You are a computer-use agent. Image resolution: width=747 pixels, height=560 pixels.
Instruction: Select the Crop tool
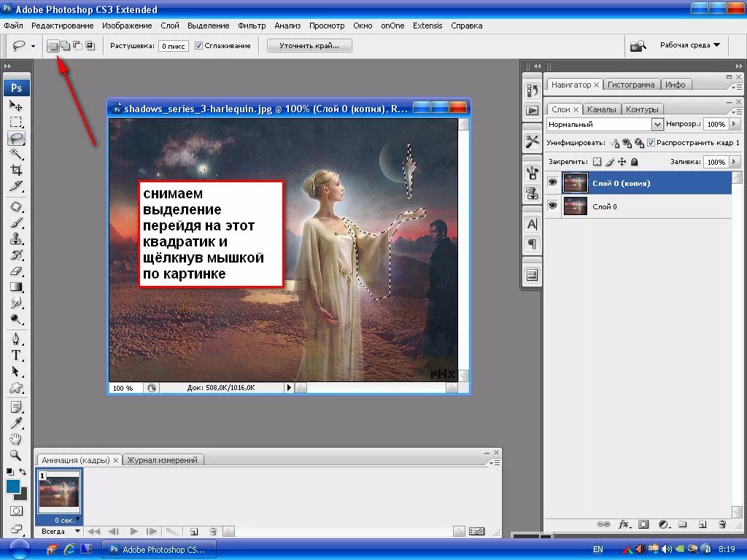(x=16, y=170)
